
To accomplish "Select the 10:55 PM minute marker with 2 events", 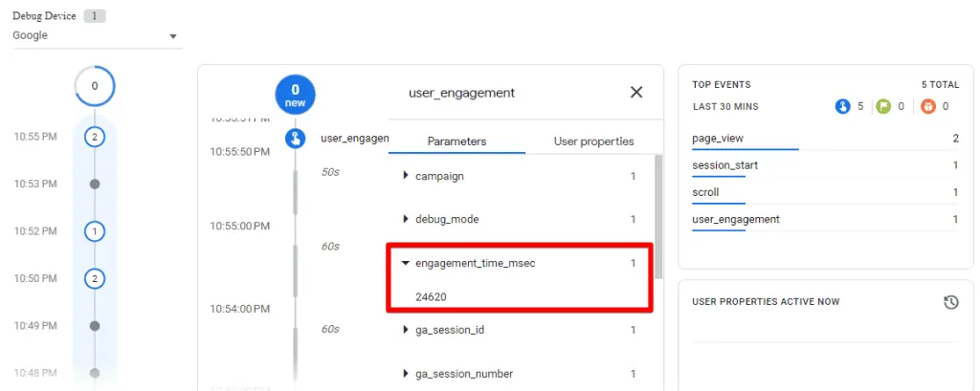I will click(95, 137).
